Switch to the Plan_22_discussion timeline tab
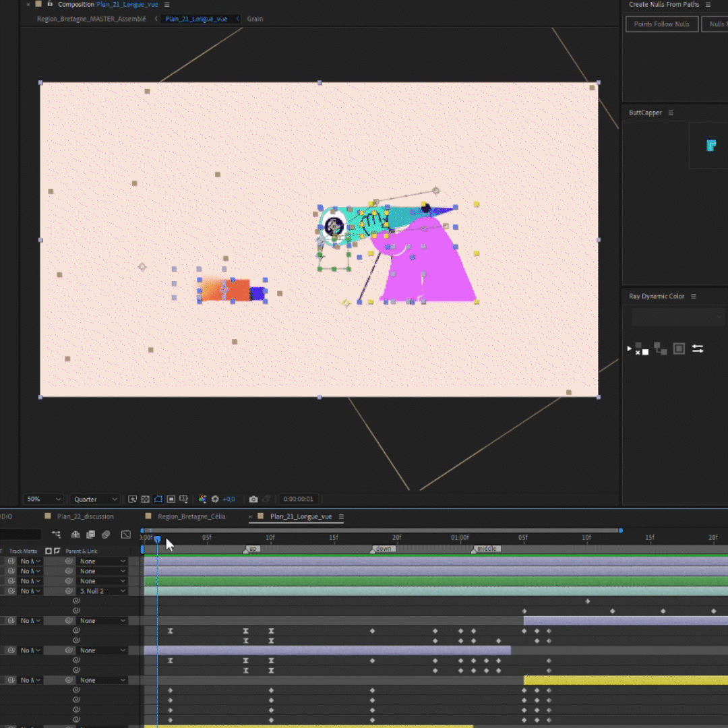This screenshot has height=728, width=728. 85,516
